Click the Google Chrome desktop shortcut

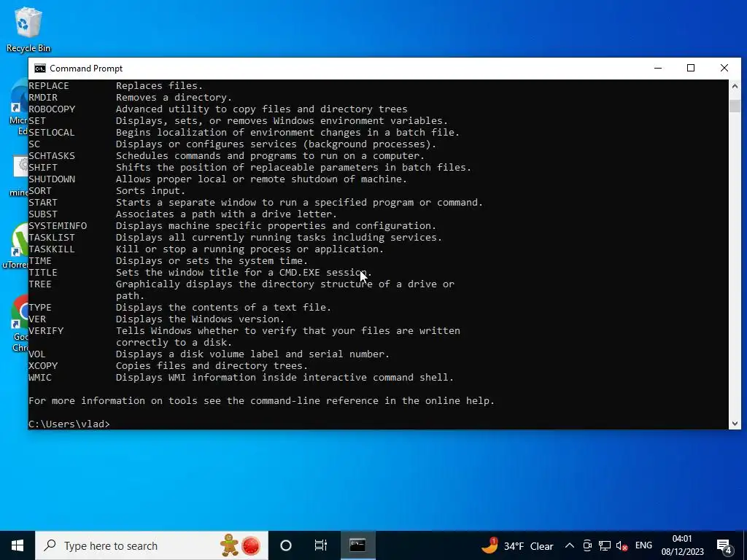tap(20, 324)
